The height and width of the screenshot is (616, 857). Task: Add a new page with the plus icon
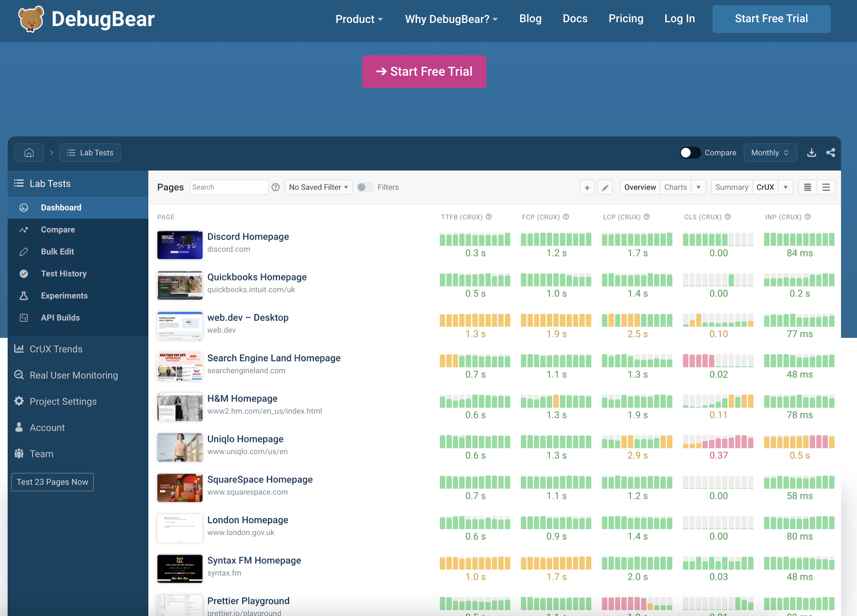point(587,187)
